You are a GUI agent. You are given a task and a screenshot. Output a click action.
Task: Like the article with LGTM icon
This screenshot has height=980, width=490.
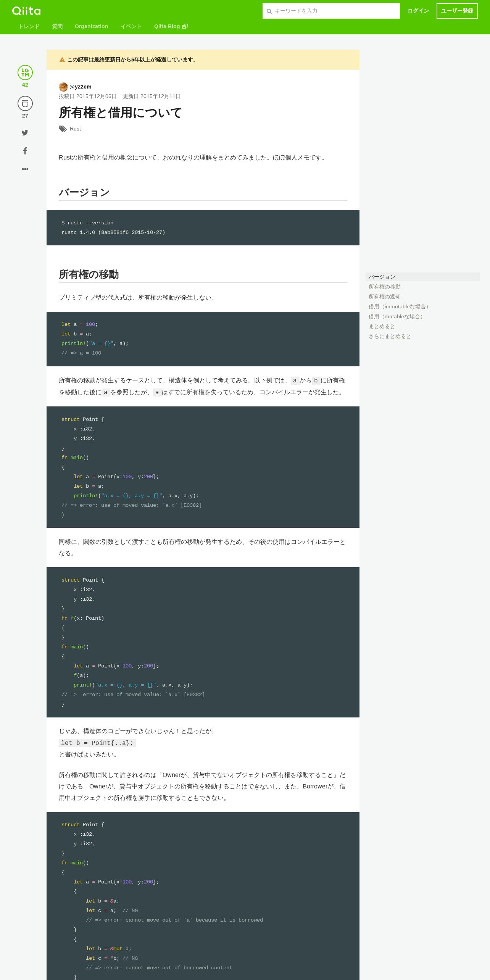click(25, 73)
